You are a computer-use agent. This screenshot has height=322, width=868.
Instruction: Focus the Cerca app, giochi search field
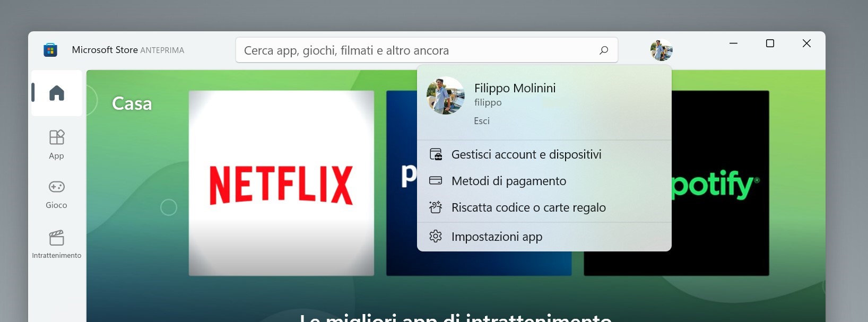[427, 50]
